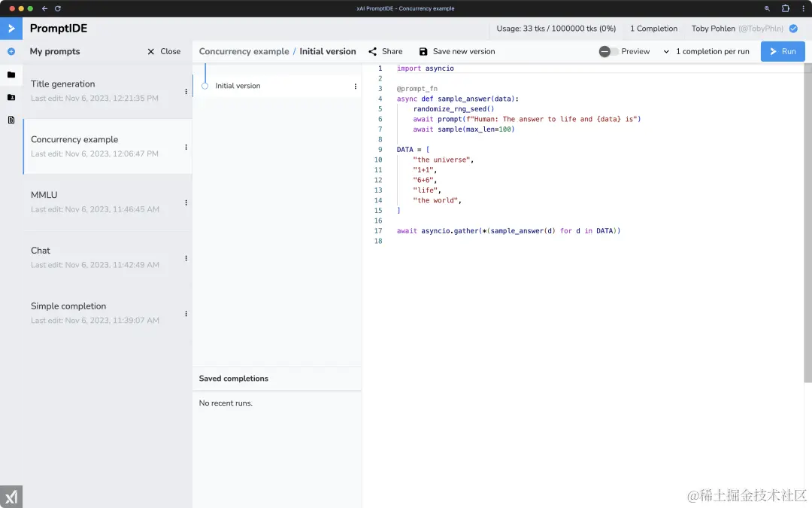Open the extensions puzzle icon
This screenshot has width=812, height=508.
[785, 8]
